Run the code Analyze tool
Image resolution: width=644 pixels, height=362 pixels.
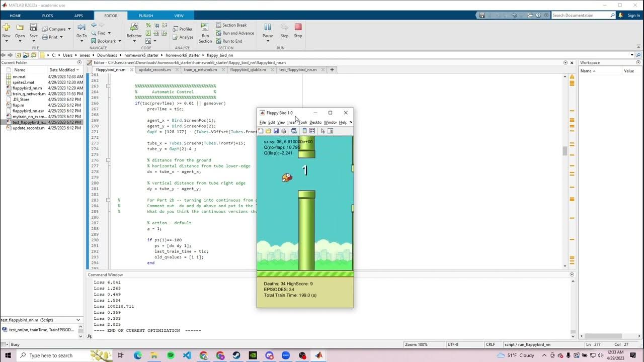click(182, 37)
